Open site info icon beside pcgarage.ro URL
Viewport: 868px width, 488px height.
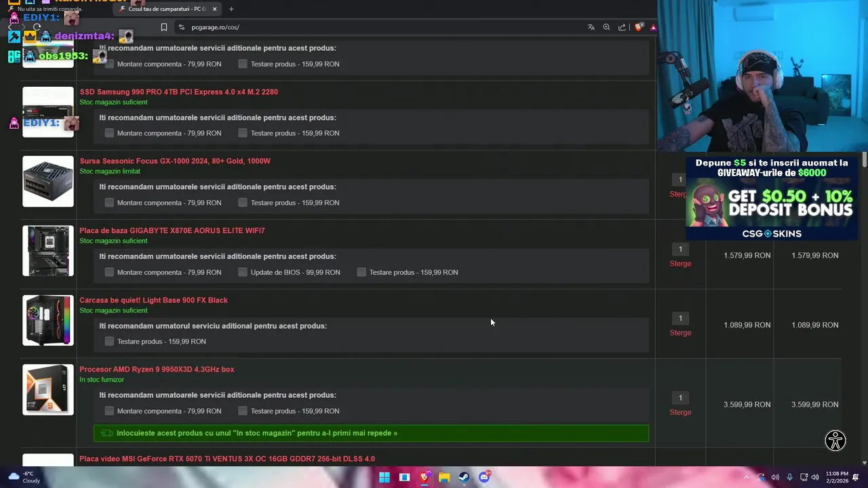[x=181, y=27]
